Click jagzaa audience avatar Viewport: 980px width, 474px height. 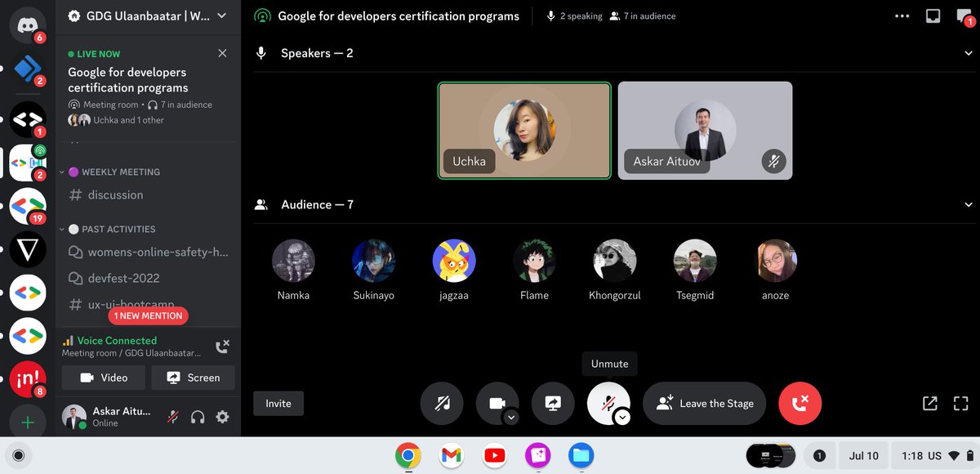453,261
